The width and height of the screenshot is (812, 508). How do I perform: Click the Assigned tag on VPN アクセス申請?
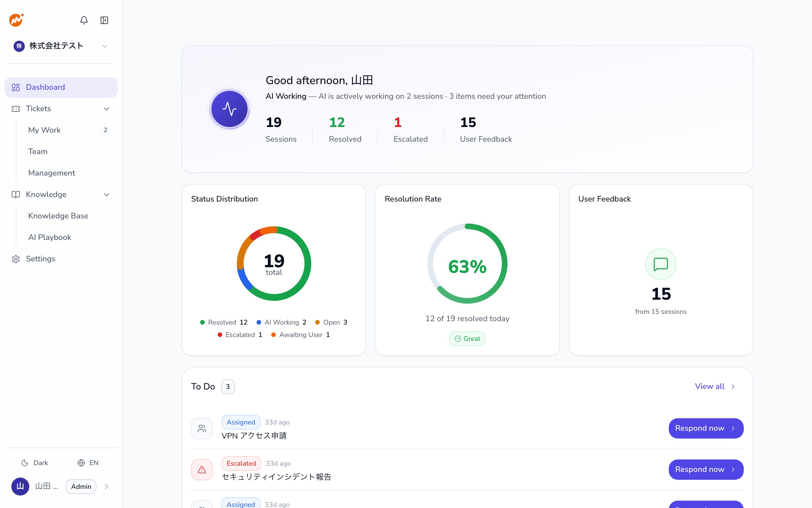coord(240,422)
